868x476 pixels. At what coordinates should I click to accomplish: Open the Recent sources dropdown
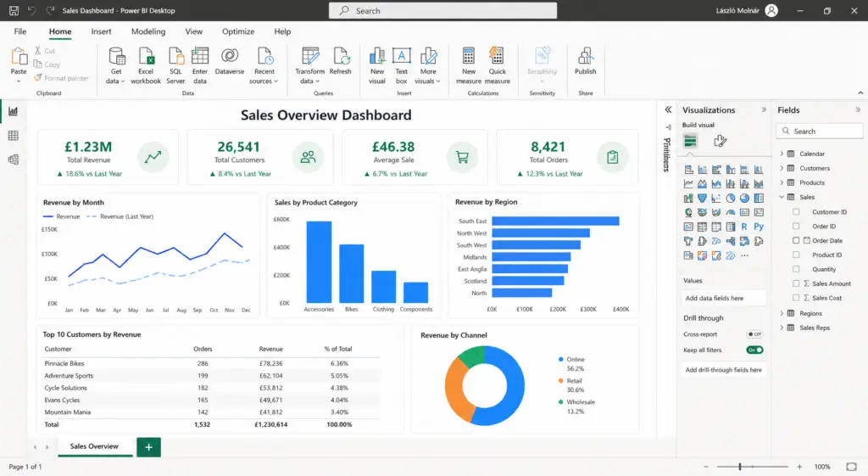coord(264,65)
